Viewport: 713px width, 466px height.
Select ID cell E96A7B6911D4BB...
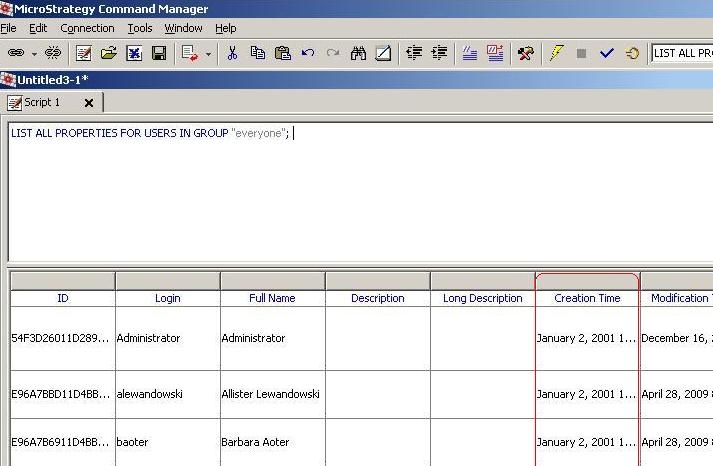pyautogui.click(x=63, y=442)
